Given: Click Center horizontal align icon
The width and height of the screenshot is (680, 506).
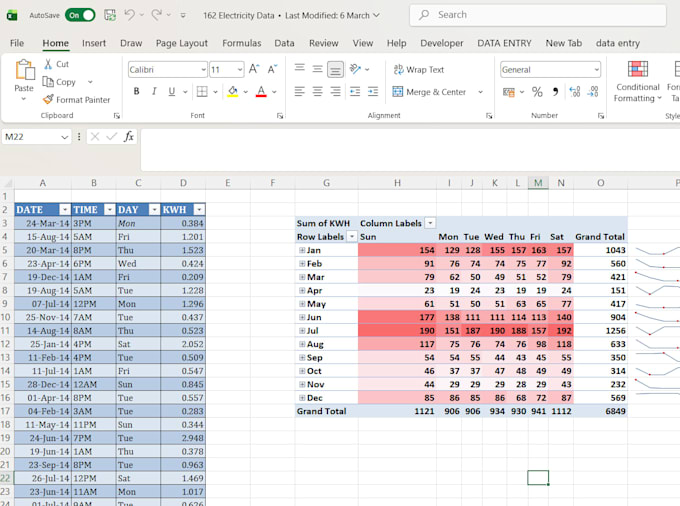Looking at the screenshot, I should [317, 91].
